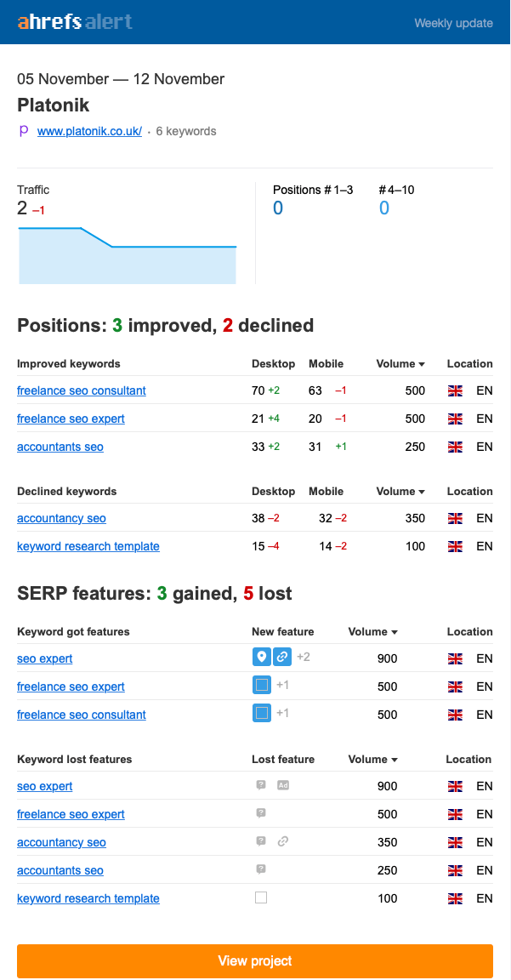Click the sitelinks icon gained by seo expert
The height and width of the screenshot is (980, 511).
pos(281,657)
